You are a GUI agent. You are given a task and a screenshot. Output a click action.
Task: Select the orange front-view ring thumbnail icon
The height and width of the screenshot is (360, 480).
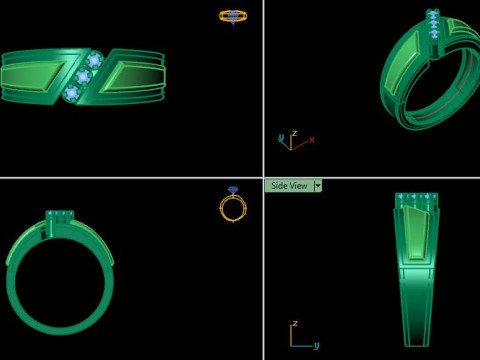(233, 204)
